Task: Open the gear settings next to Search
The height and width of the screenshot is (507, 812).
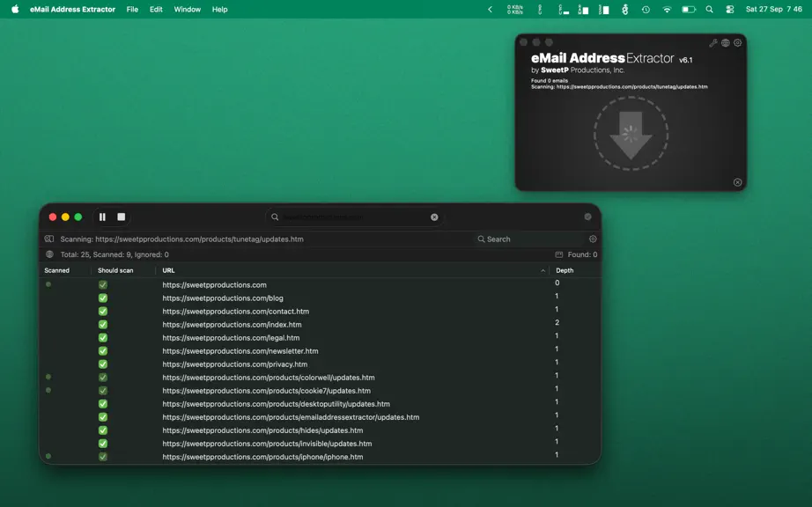Action: click(x=593, y=239)
